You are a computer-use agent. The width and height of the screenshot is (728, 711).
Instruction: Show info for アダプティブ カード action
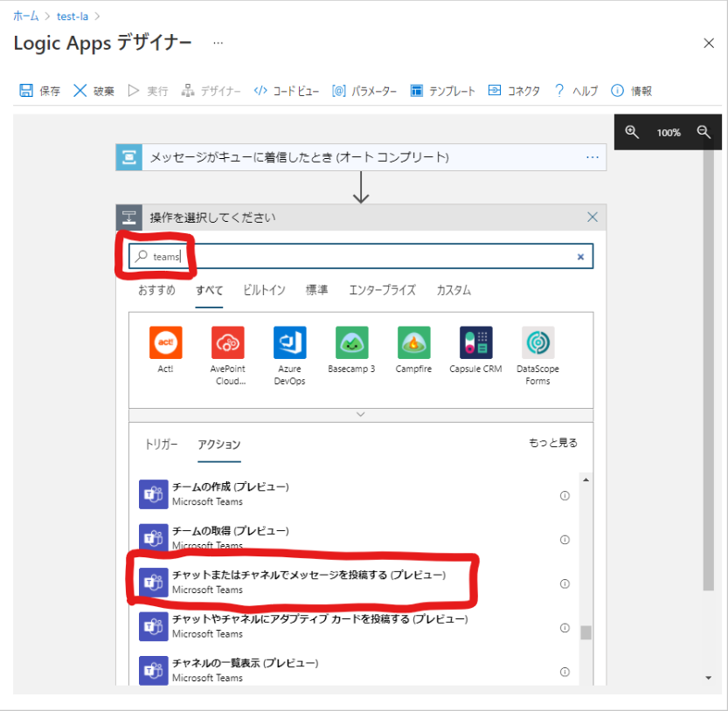pos(565,628)
